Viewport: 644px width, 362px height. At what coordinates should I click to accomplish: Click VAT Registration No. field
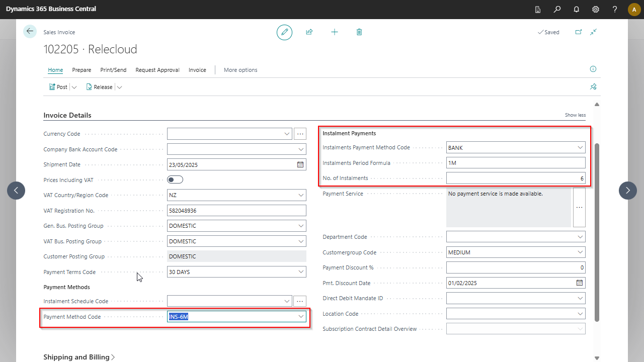coord(236,211)
